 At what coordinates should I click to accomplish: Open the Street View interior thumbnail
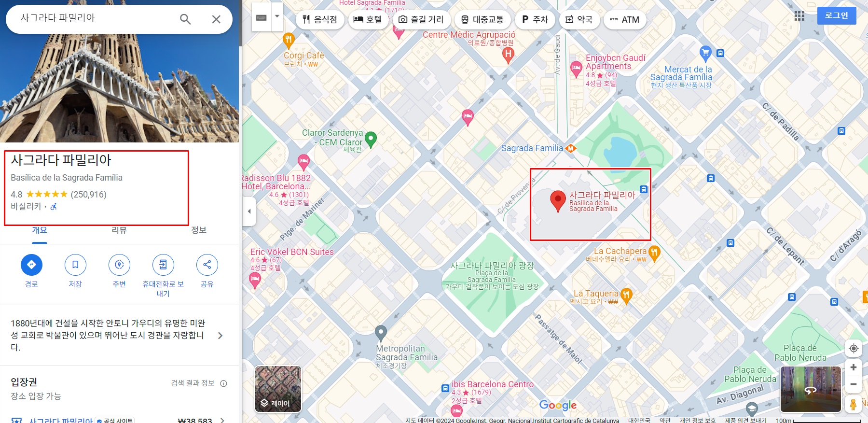click(811, 389)
